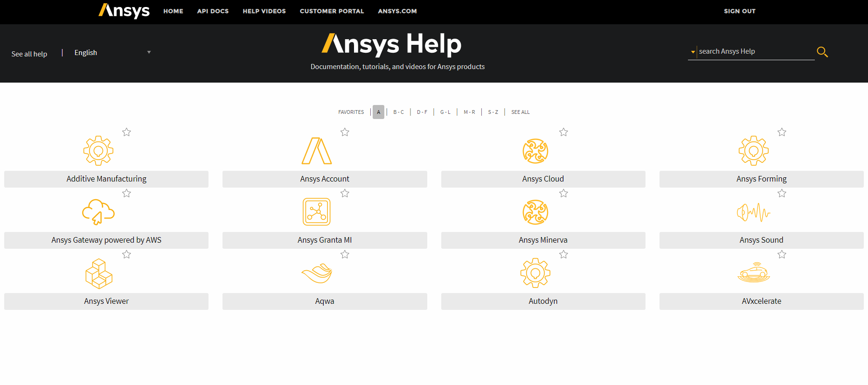
Task: Select the FAVORITES filter tab
Action: [x=351, y=112]
